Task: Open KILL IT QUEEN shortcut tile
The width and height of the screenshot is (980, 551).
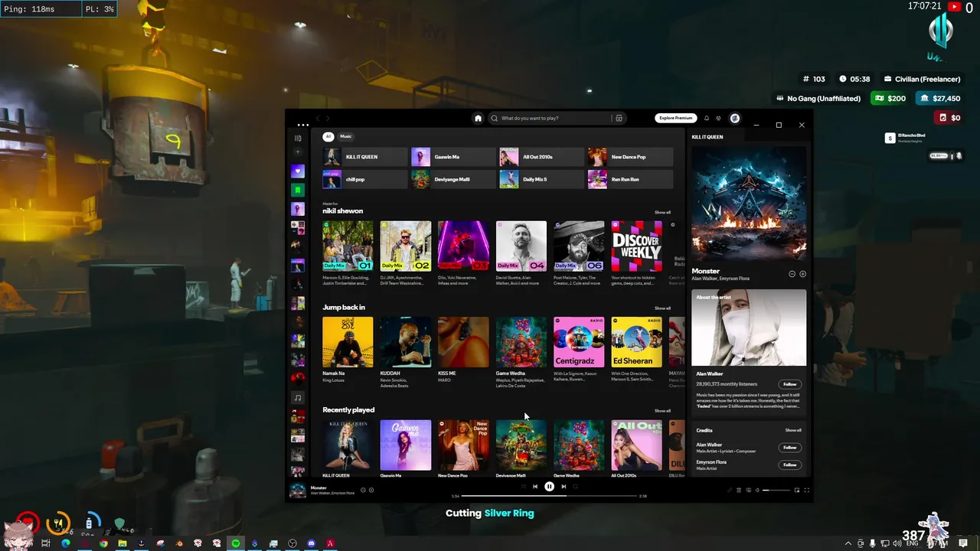Action: click(364, 157)
